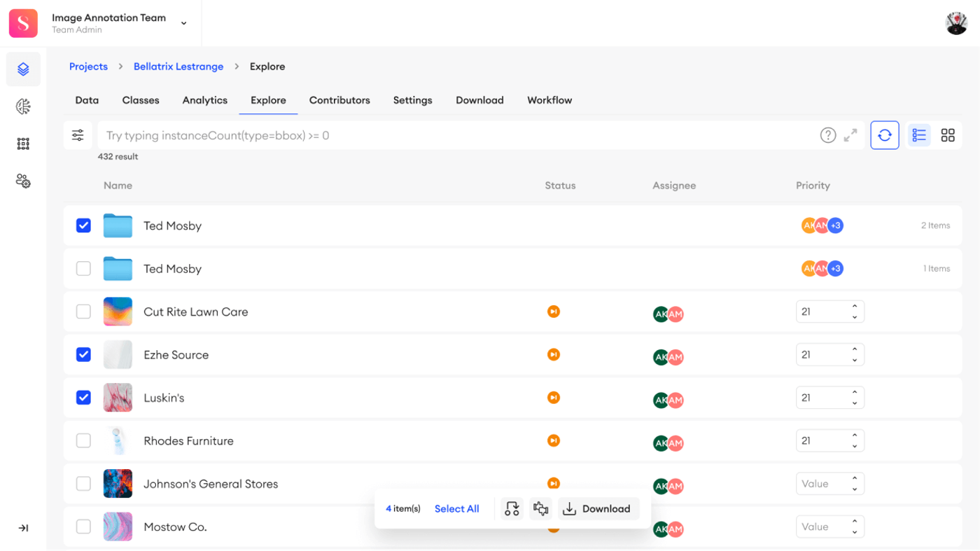Screen dimensions: 980x551
Task: Click status icon for Cut Rite Lawn Care
Action: point(553,312)
